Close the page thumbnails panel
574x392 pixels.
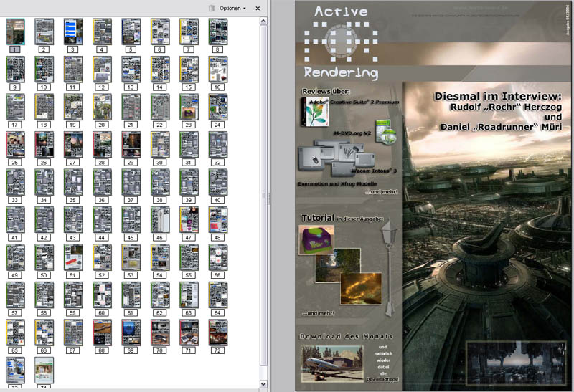[258, 8]
